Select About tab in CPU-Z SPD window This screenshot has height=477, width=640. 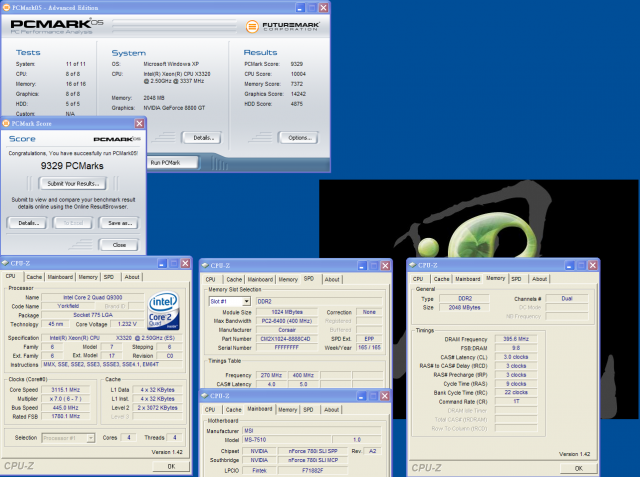[332, 280]
